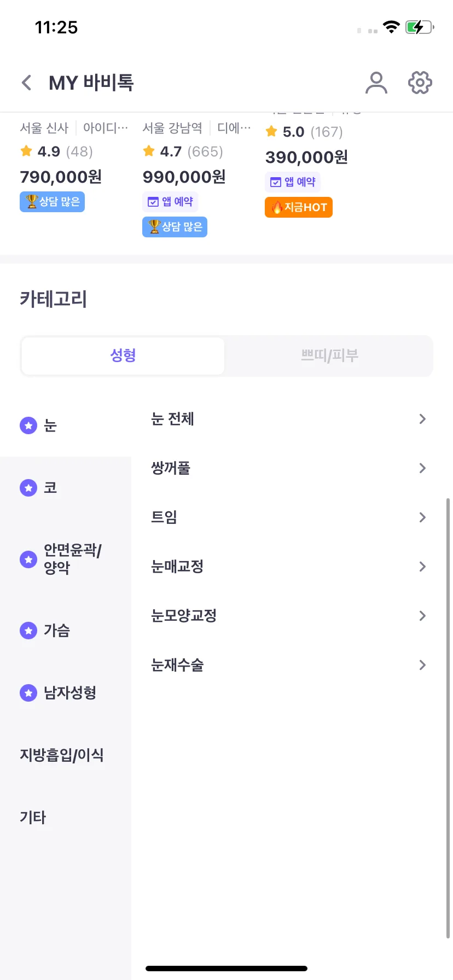Tap the star icon beside 남자성형
Screen dimensions: 453x980
pyautogui.click(x=28, y=693)
